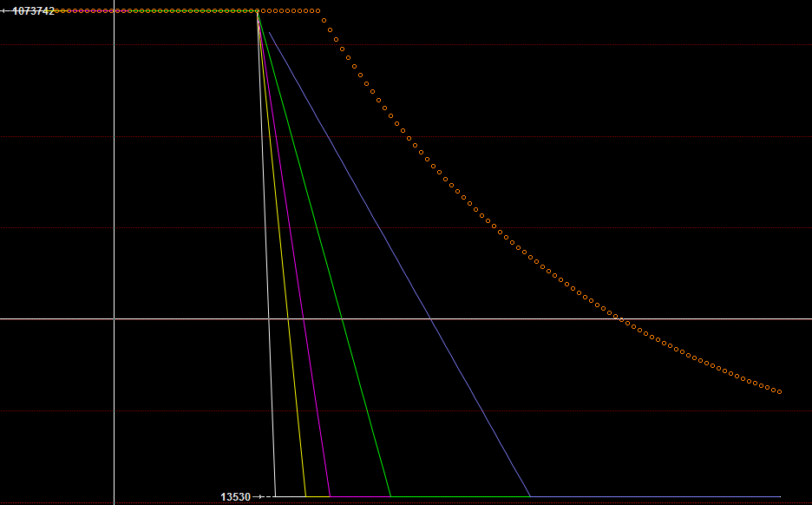The image size is (812, 505).
Task: Click the 1073742 maximum value label
Action: pyautogui.click(x=33, y=11)
